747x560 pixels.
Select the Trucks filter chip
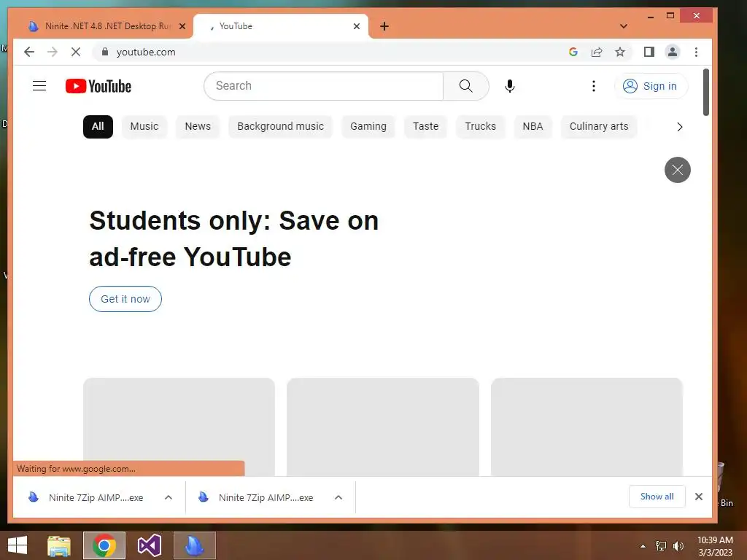click(x=480, y=126)
